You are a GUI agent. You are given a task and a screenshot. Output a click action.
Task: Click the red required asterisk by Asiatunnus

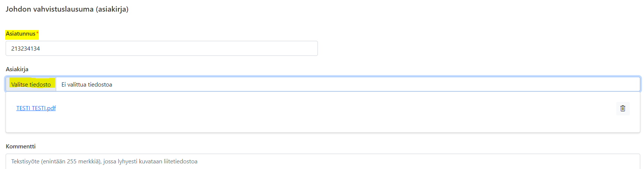click(37, 33)
